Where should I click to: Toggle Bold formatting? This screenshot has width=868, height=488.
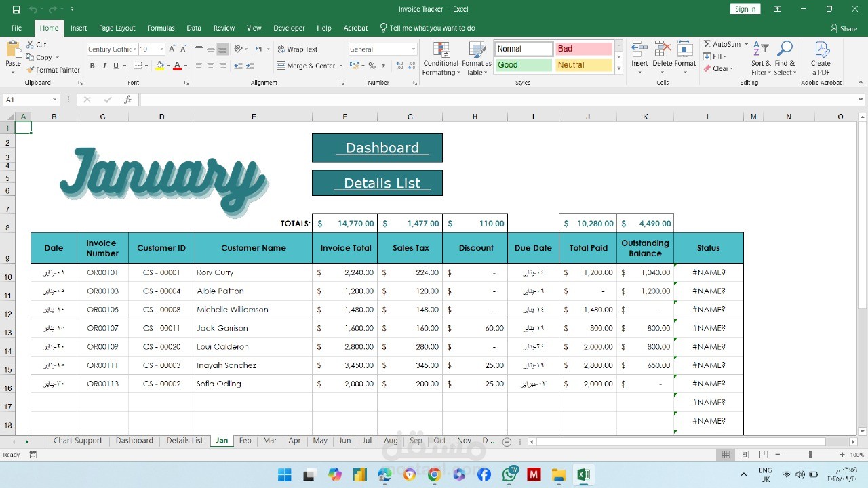tap(92, 66)
